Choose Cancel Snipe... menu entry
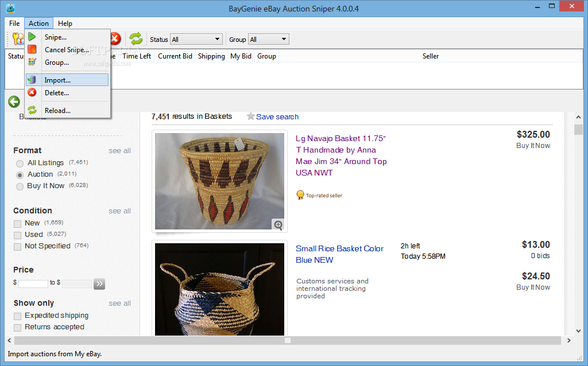The height and width of the screenshot is (366, 588). click(x=68, y=49)
